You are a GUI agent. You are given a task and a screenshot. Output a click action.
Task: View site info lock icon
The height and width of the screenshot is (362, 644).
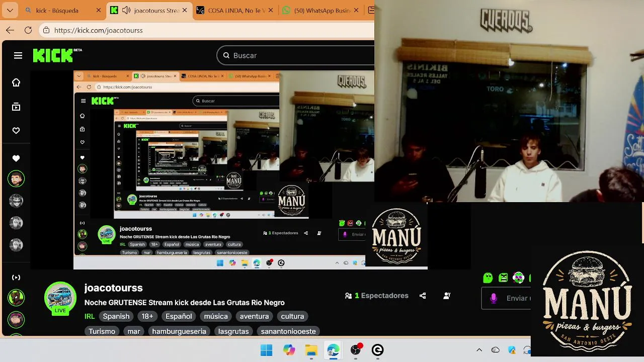point(46,30)
